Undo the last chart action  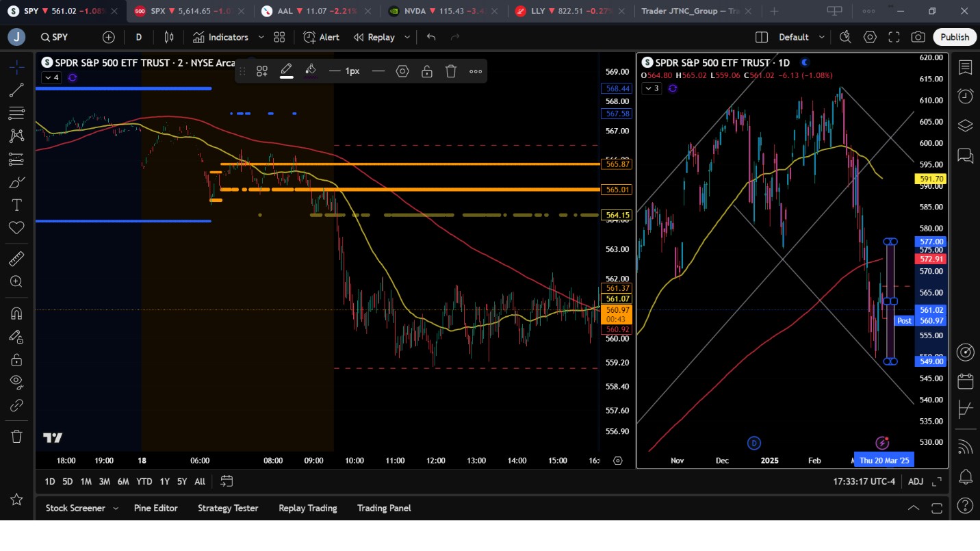[431, 37]
